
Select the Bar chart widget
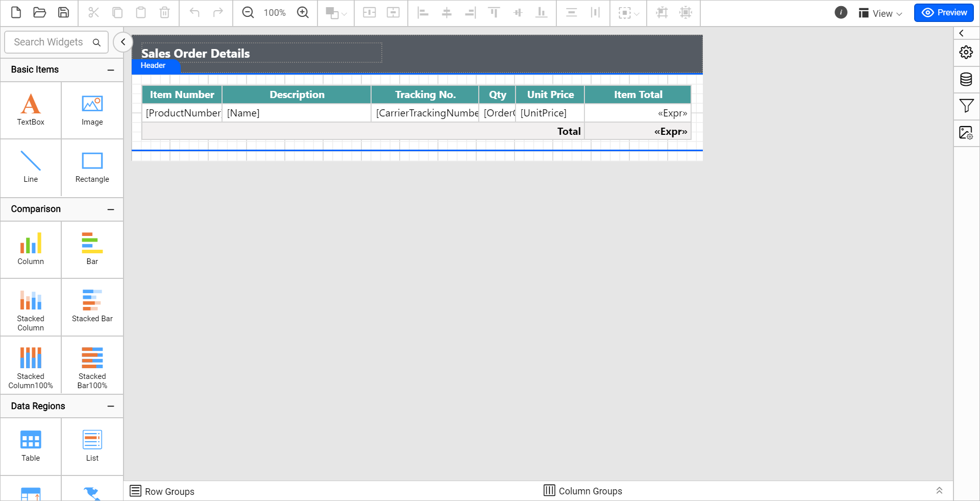[92, 250]
